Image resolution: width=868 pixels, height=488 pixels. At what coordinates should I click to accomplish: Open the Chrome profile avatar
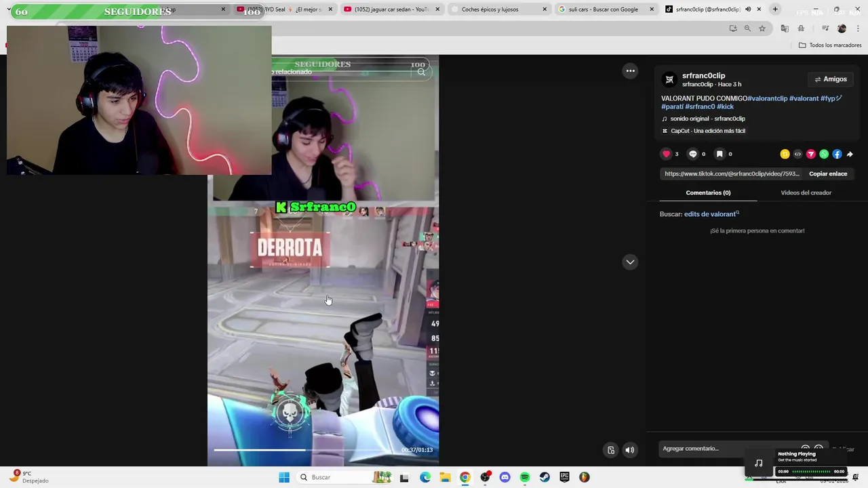[x=842, y=28]
